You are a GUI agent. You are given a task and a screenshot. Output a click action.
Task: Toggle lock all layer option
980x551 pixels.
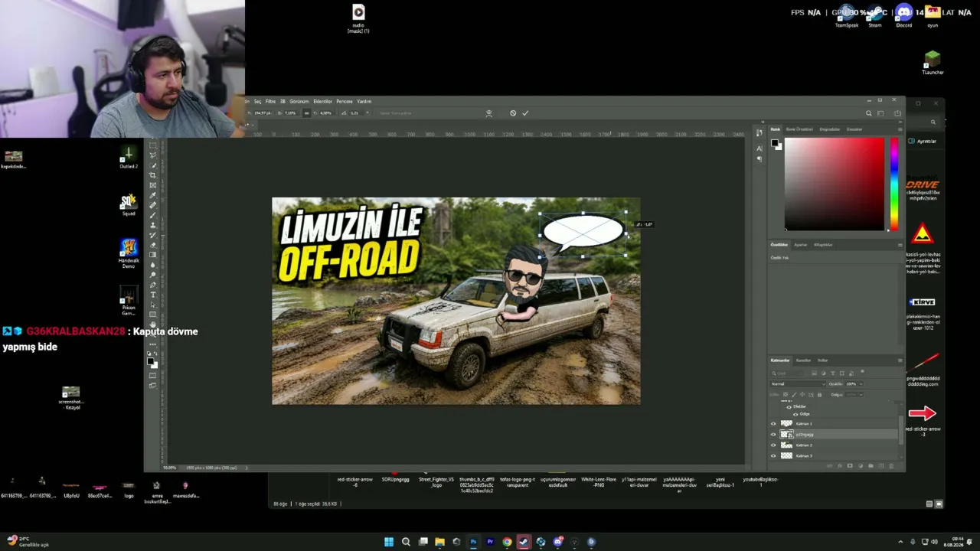(819, 395)
